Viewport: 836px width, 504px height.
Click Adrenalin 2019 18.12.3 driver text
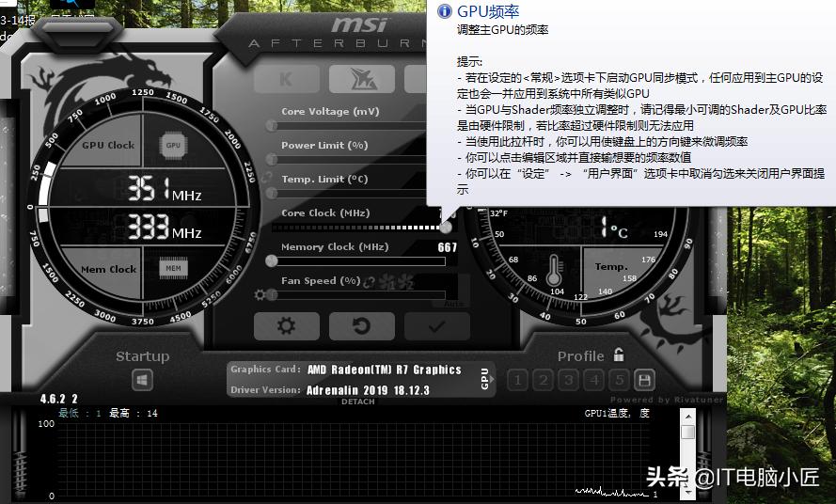coord(368,390)
